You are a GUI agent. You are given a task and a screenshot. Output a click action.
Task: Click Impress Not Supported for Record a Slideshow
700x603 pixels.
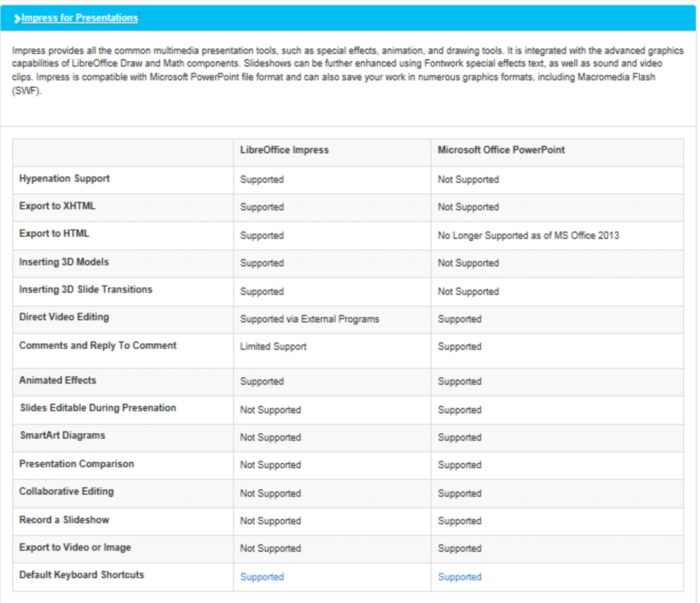pos(271,521)
